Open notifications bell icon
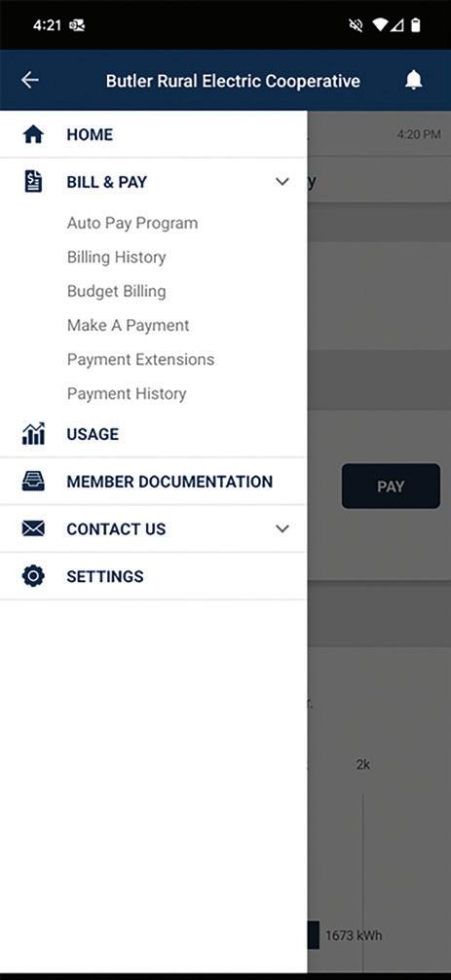This screenshot has height=980, width=451. coord(413,80)
